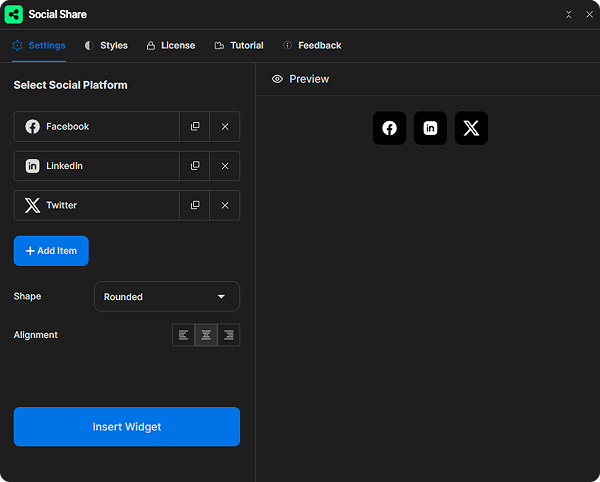Set alignment to center
The width and height of the screenshot is (600, 482).
coord(206,335)
